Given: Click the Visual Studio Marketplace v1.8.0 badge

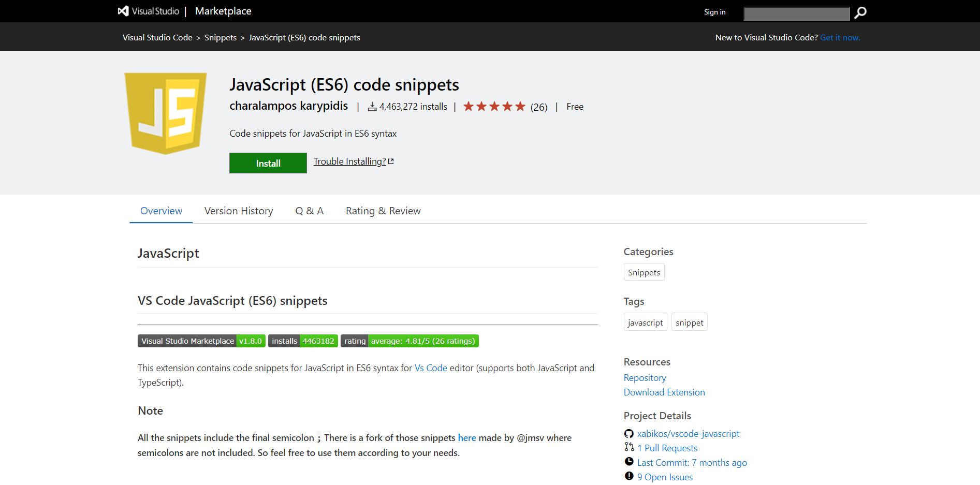Looking at the screenshot, I should pos(201,341).
